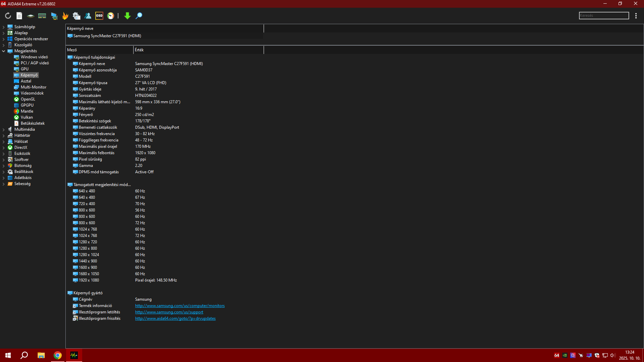Expand the Multimédia tree node
This screenshot has height=362, width=644.
click(x=3, y=129)
